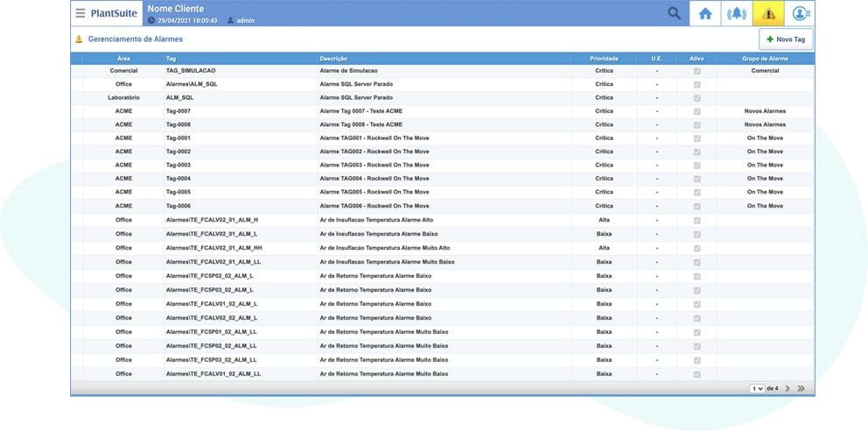The width and height of the screenshot is (868, 431).
Task: Select Alarmes\TE_FC5P03_02_ALM_LL tag
Action: [x=212, y=360]
